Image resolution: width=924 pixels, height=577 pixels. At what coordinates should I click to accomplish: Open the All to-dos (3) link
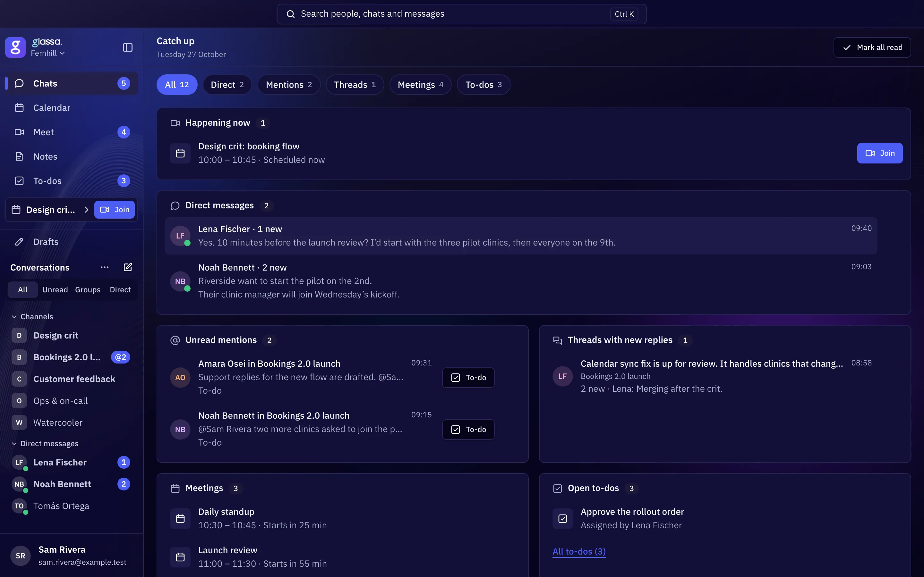point(579,551)
